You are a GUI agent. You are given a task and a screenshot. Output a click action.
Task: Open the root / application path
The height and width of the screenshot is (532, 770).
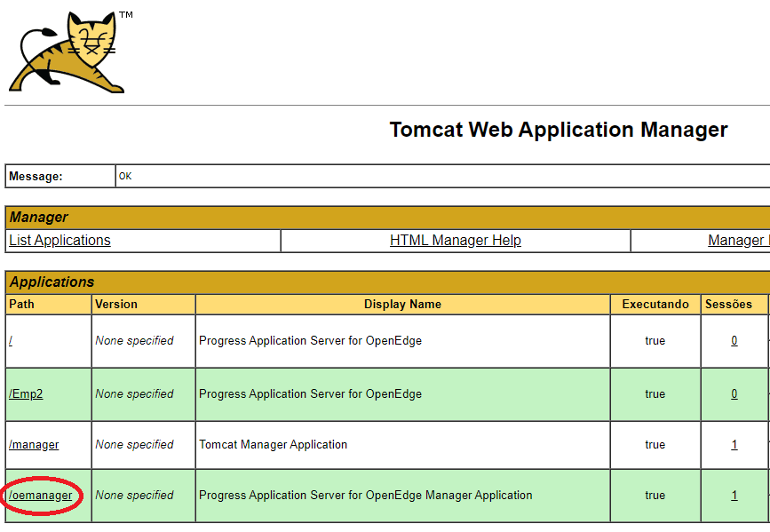click(11, 340)
